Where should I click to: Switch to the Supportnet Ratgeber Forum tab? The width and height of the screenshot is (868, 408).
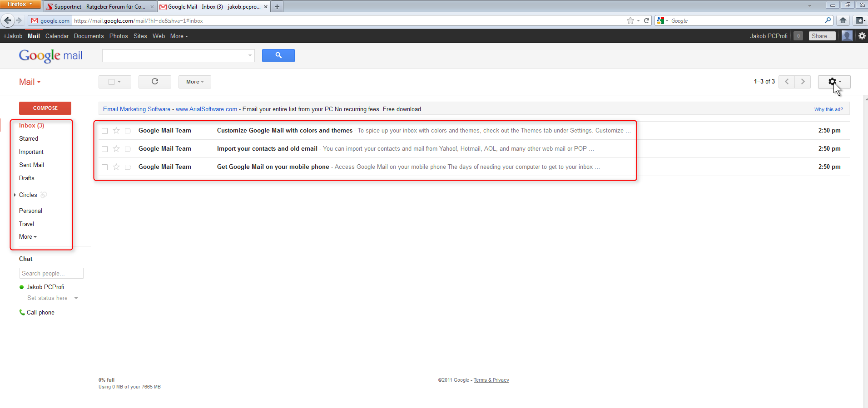tap(100, 7)
